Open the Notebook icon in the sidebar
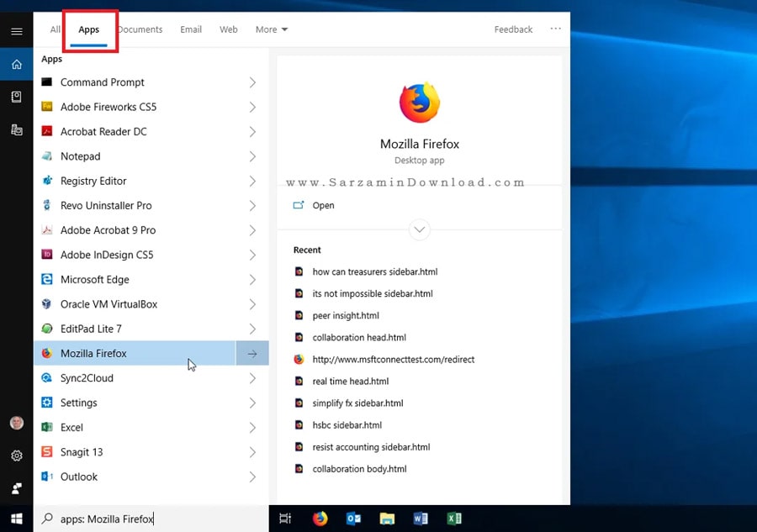The image size is (757, 532). [17, 97]
